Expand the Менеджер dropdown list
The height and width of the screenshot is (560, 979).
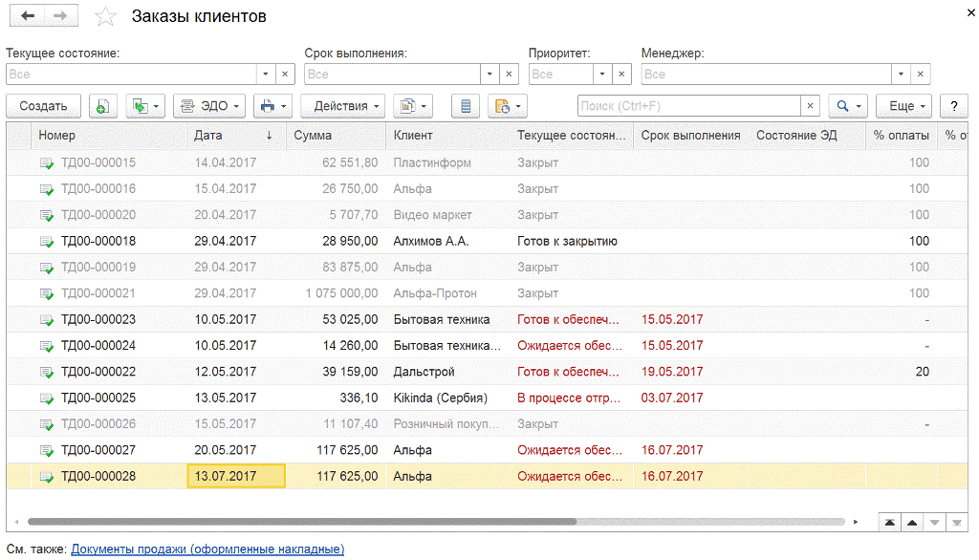pyautogui.click(x=902, y=74)
